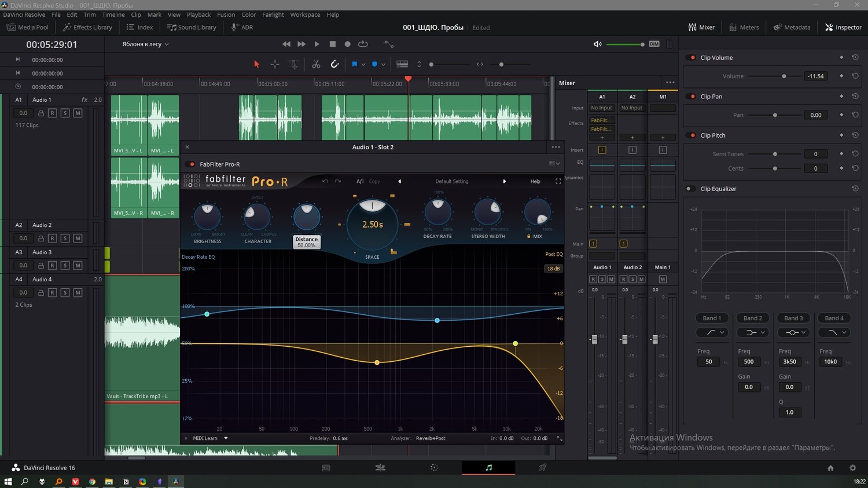Open the Sound Library
This screenshot has height=488, width=868.
(x=192, y=27)
